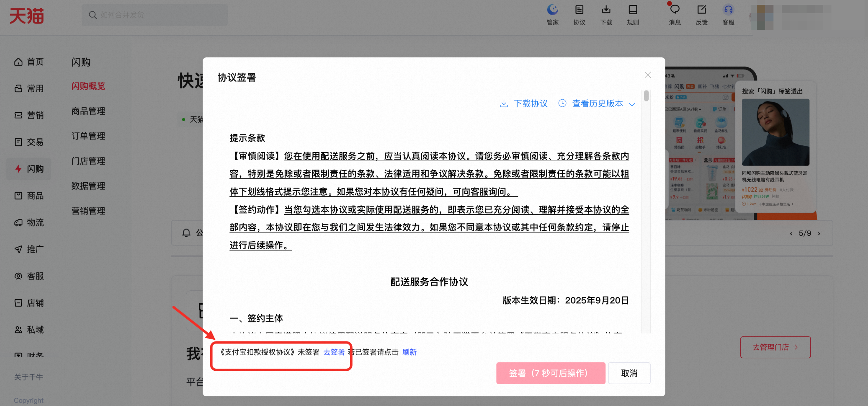Click the 配送服务合作协议 title
This screenshot has width=868, height=406.
point(429,282)
